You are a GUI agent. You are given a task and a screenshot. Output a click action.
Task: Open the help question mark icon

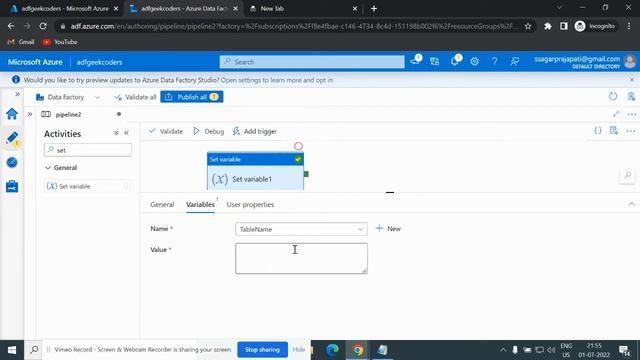pos(494,62)
